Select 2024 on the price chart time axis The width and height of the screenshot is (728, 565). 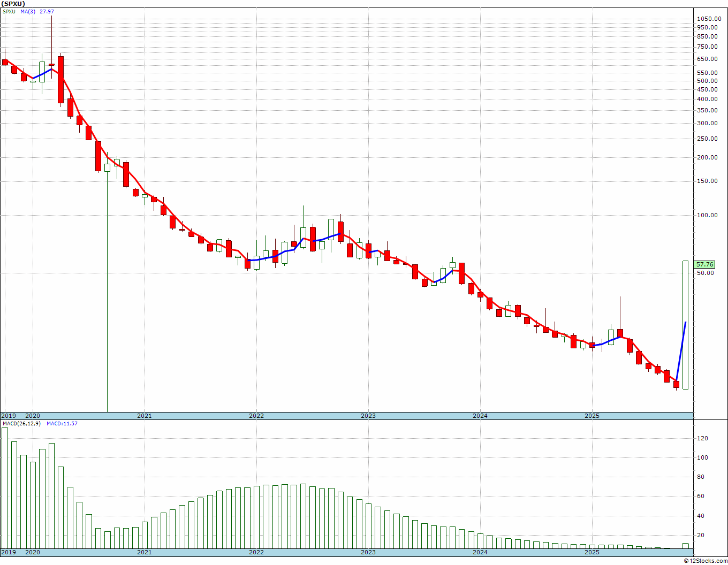point(480,416)
